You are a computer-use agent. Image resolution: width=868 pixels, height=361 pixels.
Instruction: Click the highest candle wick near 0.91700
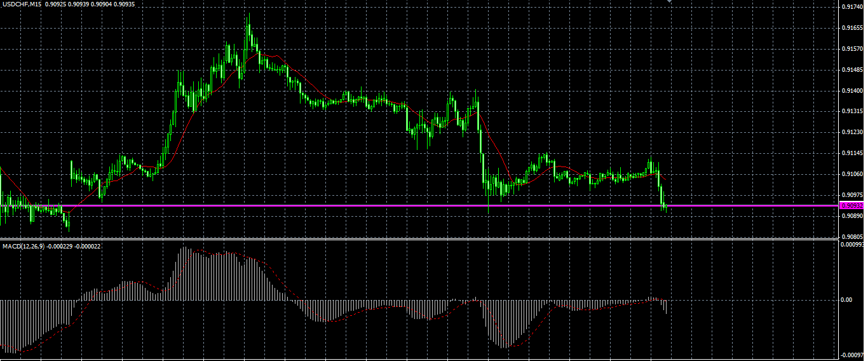tap(248, 19)
